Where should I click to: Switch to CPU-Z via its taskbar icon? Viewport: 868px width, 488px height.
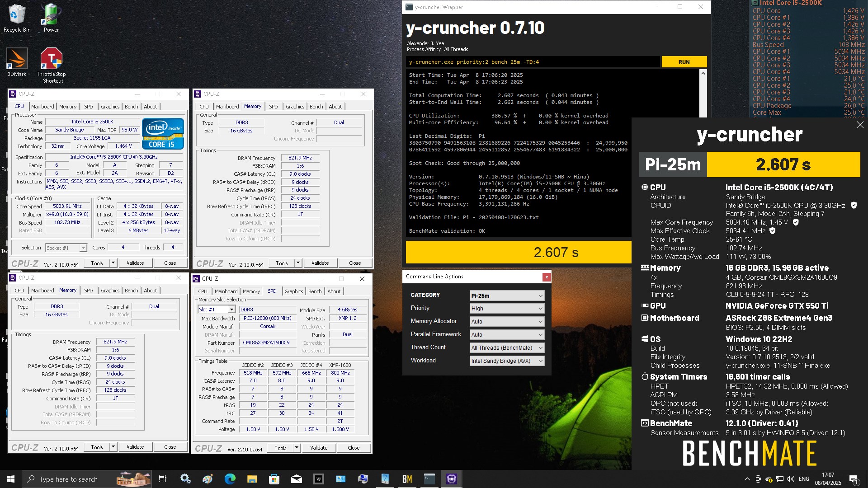[451, 479]
